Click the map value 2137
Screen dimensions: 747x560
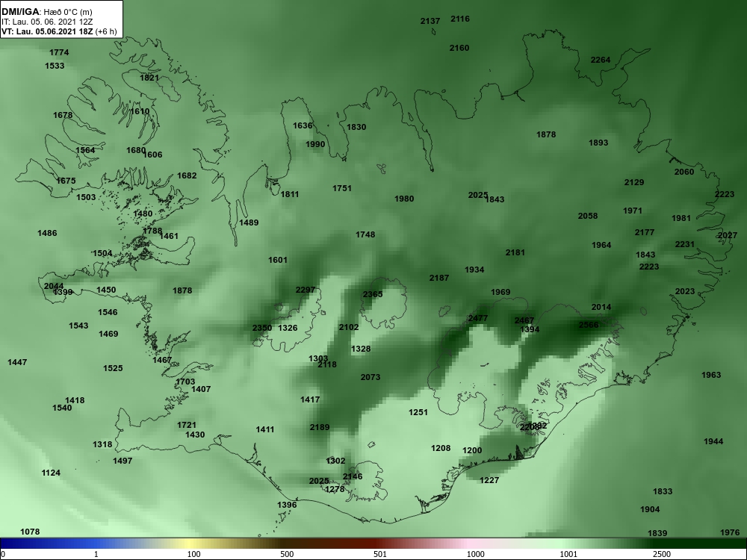[x=430, y=21]
